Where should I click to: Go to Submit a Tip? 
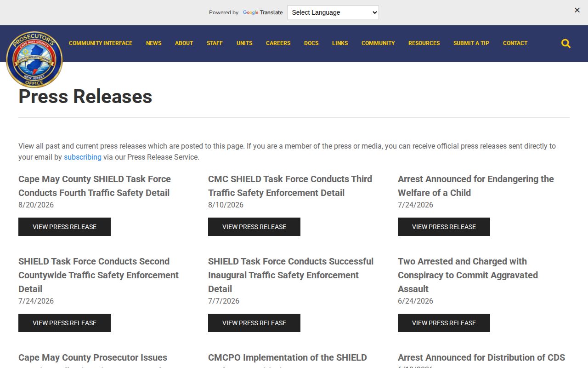point(471,43)
